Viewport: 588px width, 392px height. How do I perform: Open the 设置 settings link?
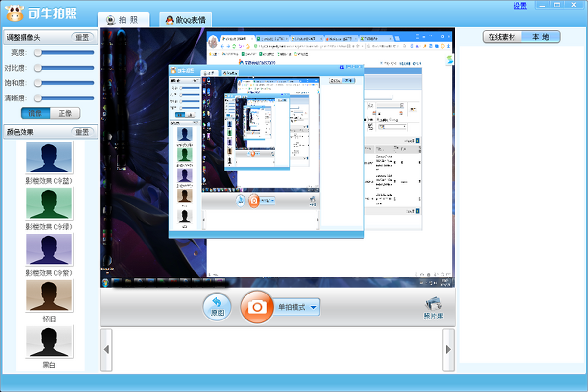click(x=520, y=6)
